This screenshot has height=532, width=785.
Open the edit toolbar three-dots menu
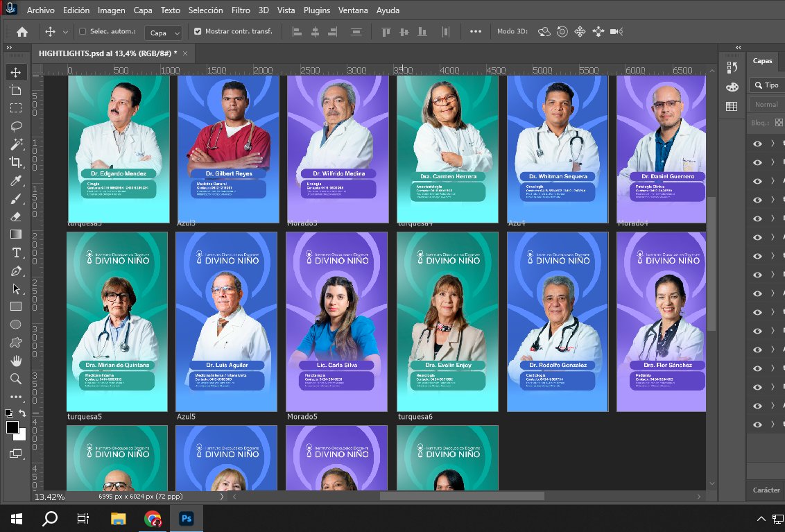pos(16,397)
